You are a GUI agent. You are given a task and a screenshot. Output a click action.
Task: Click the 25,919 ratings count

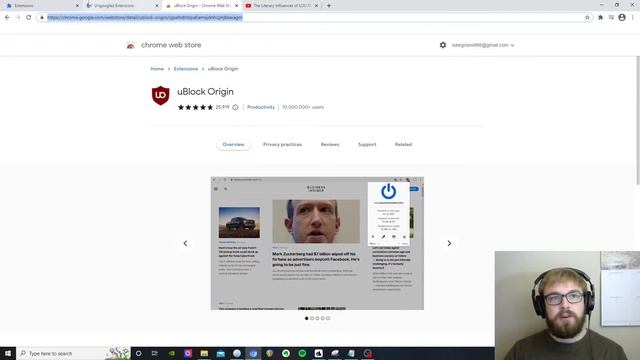tap(222, 107)
